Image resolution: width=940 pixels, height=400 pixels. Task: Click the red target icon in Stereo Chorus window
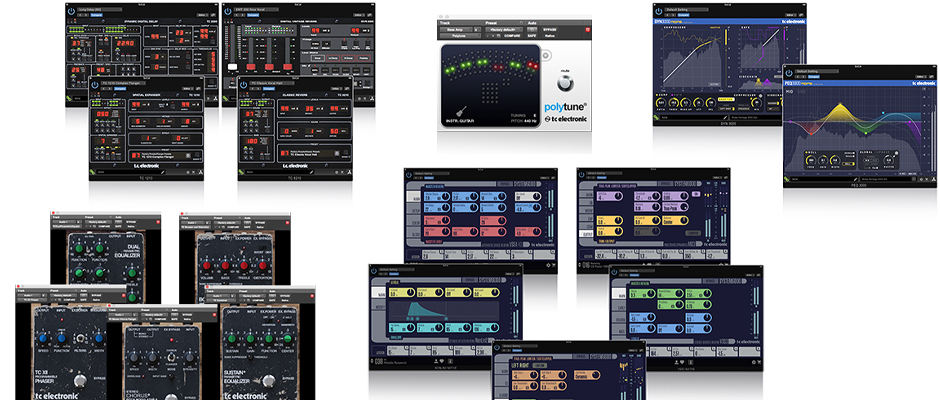(x=215, y=315)
